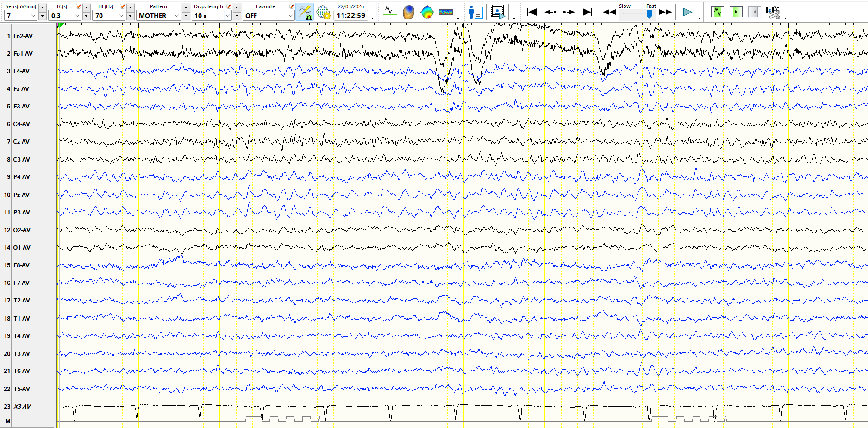This screenshot has width=868, height=428.
Task: Step forward to the next event
Action: pyautogui.click(x=568, y=12)
